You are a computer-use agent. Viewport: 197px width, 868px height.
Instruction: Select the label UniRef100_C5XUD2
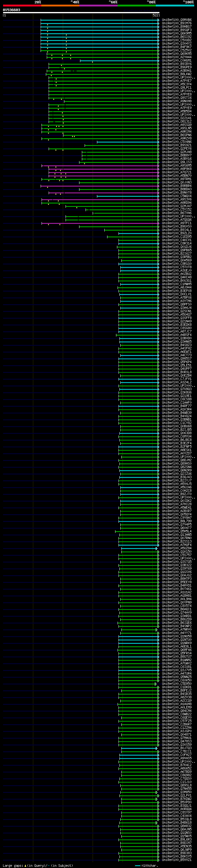click(177, 40)
